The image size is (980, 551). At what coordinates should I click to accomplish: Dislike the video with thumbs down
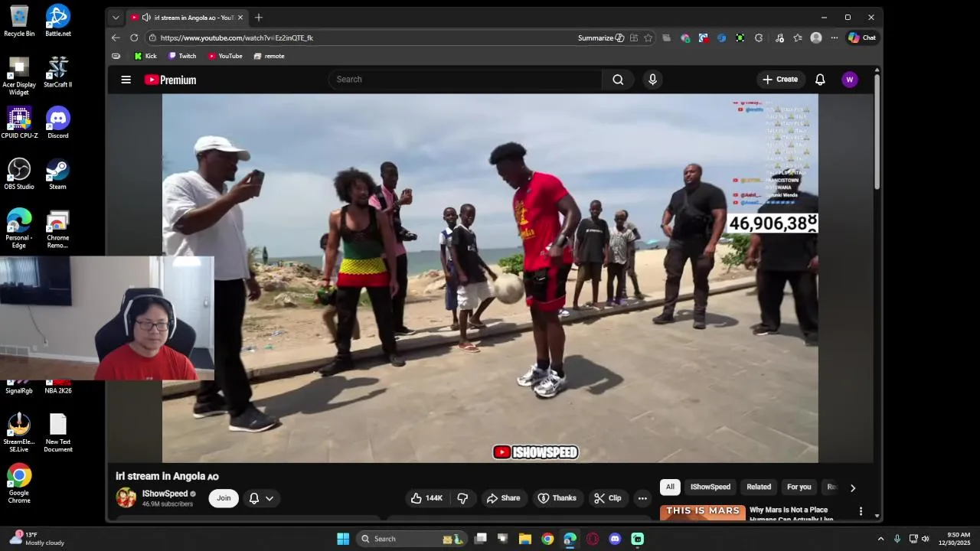click(462, 498)
